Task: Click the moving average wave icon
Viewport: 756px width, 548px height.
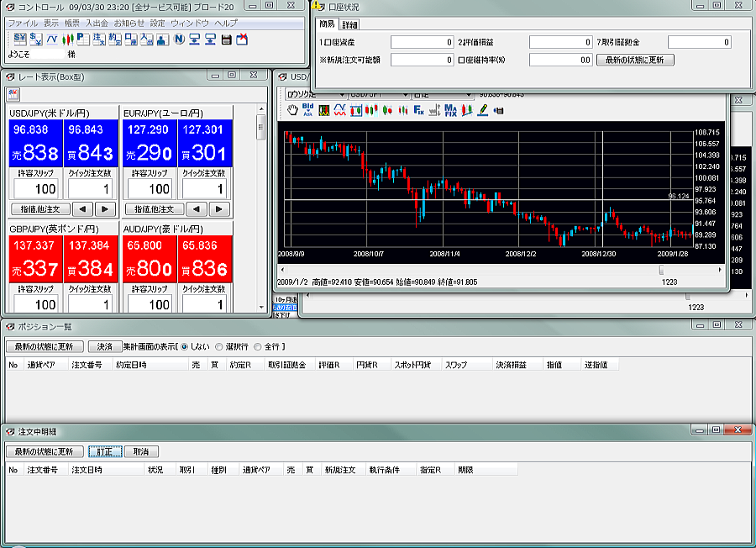Action: (x=339, y=110)
